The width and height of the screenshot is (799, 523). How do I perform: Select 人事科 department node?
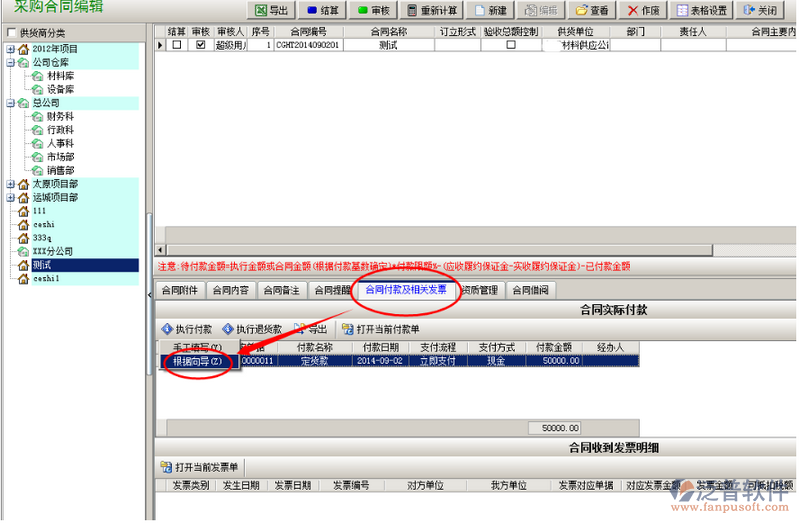(x=61, y=144)
